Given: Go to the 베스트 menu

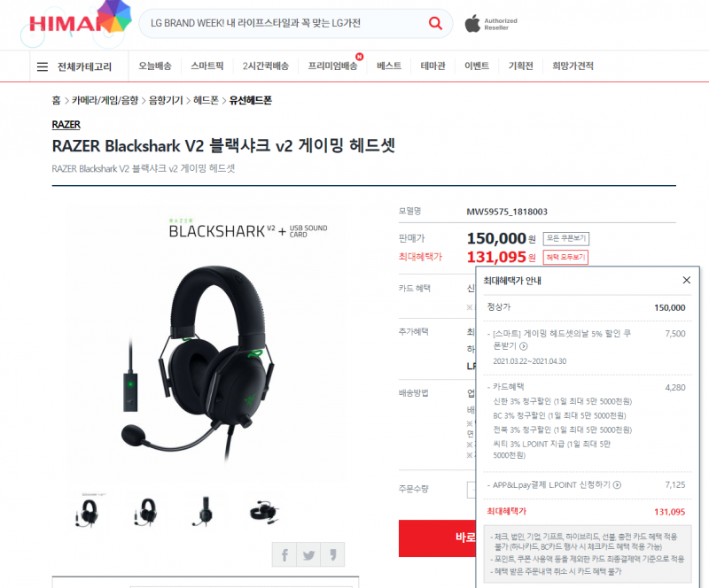Looking at the screenshot, I should click(389, 66).
